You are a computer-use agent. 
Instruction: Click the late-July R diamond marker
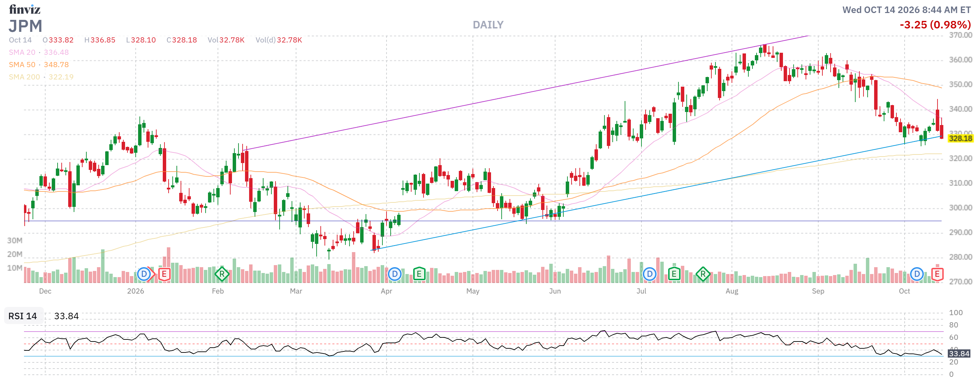tap(703, 274)
